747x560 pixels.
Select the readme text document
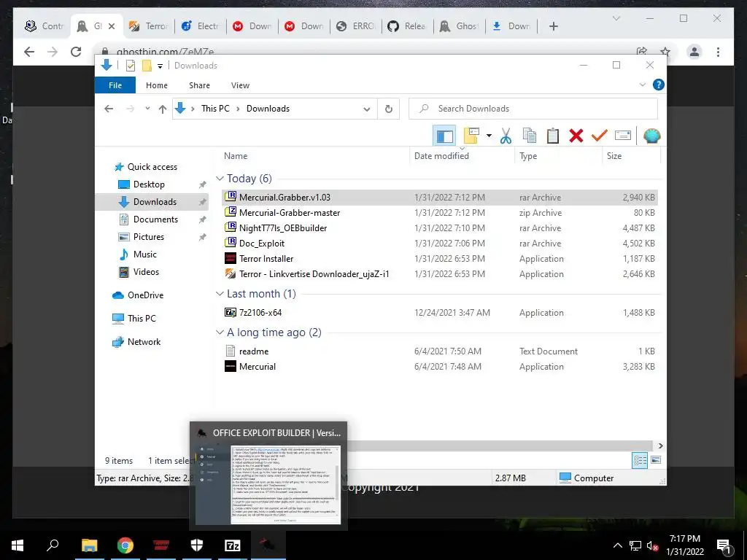coord(440,351)
